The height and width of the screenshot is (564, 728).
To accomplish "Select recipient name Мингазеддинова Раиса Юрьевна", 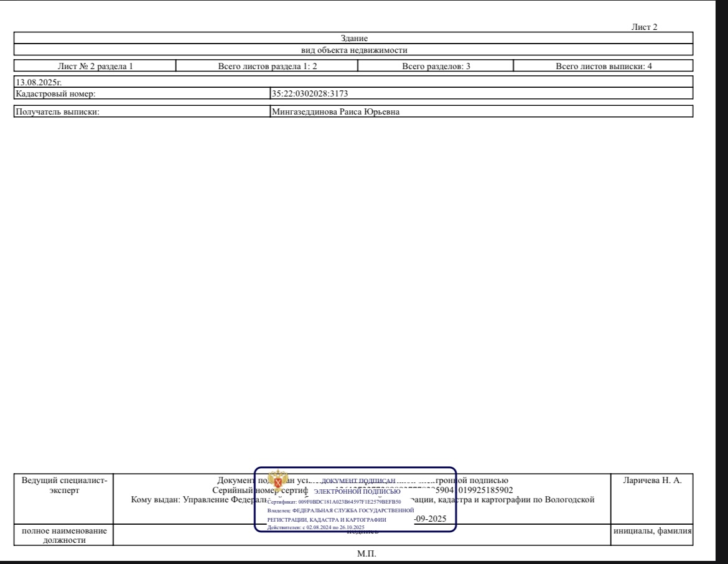I will point(335,111).
